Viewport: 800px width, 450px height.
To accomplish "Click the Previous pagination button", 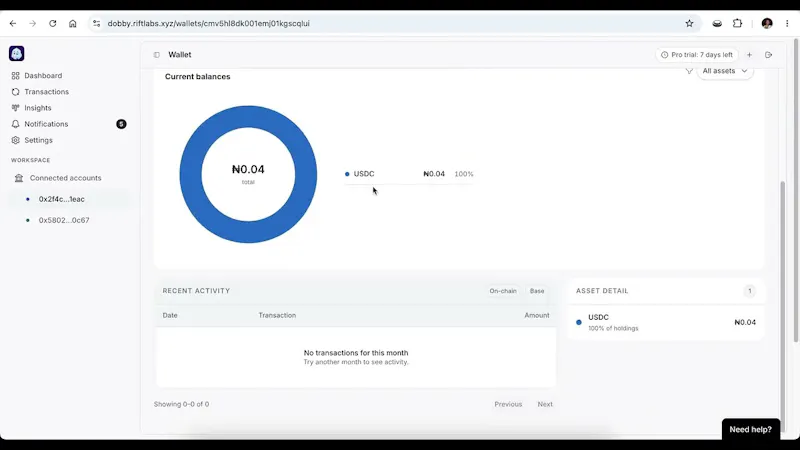I will [x=508, y=404].
